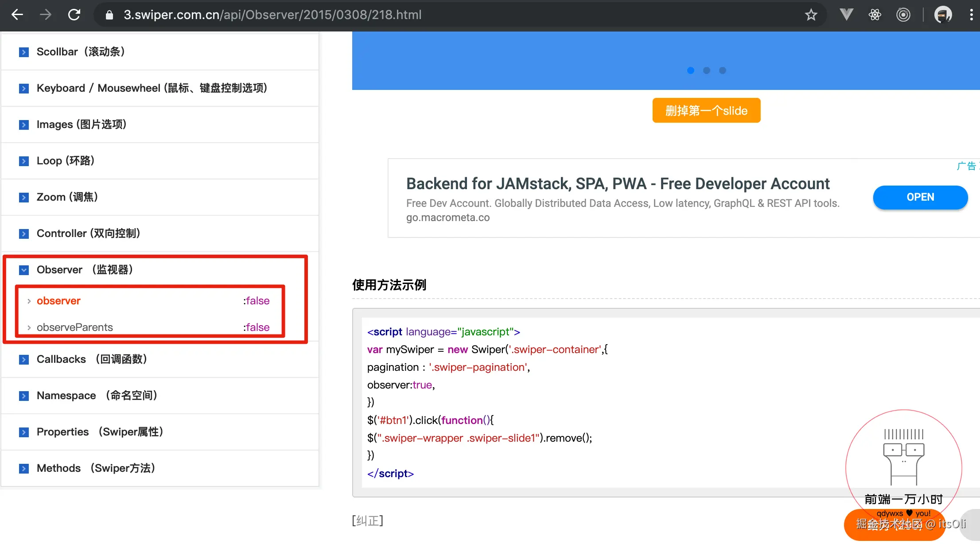Bookmark page with the star icon
This screenshot has width=980, height=544.
[x=811, y=15]
